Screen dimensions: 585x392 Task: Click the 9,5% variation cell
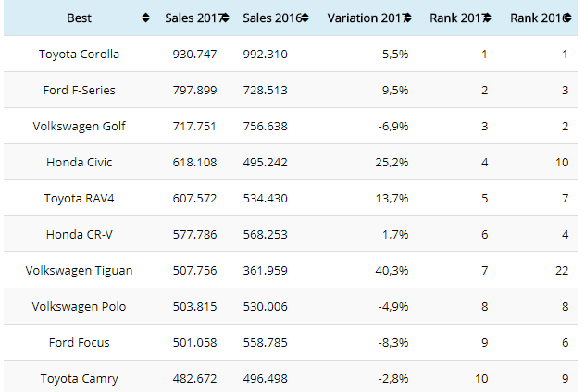395,91
